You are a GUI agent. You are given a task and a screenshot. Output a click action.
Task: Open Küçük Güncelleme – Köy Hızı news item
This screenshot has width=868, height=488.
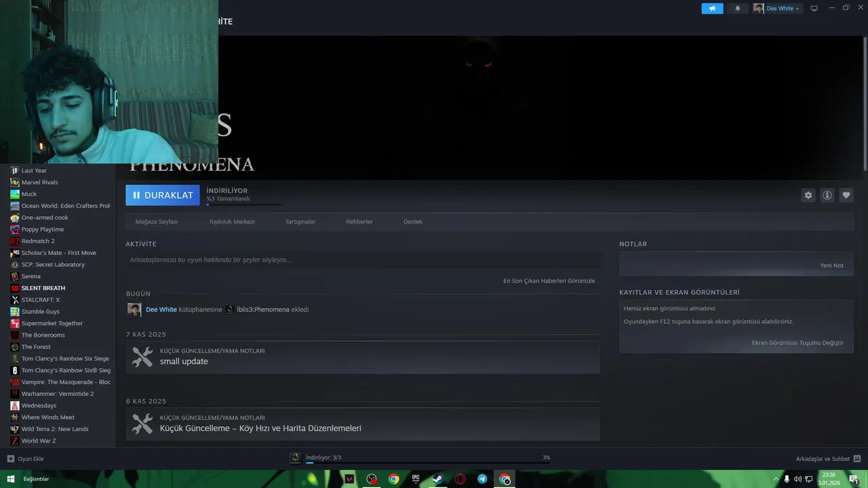coord(363,424)
